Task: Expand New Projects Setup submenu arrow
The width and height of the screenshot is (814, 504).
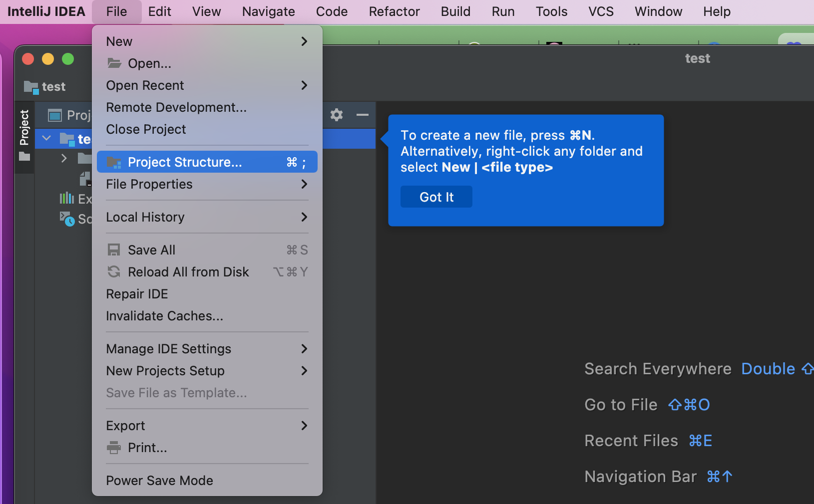Action: pos(304,371)
